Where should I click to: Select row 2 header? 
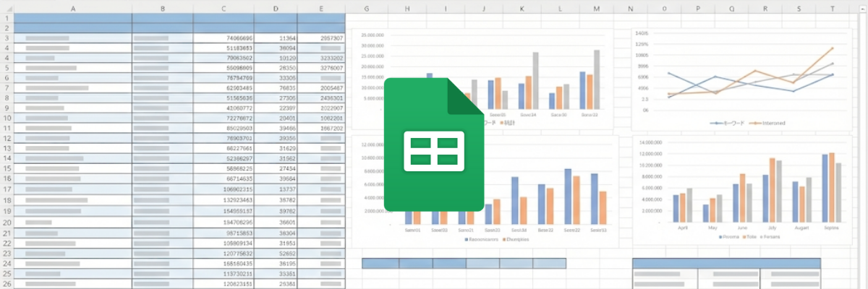point(7,27)
